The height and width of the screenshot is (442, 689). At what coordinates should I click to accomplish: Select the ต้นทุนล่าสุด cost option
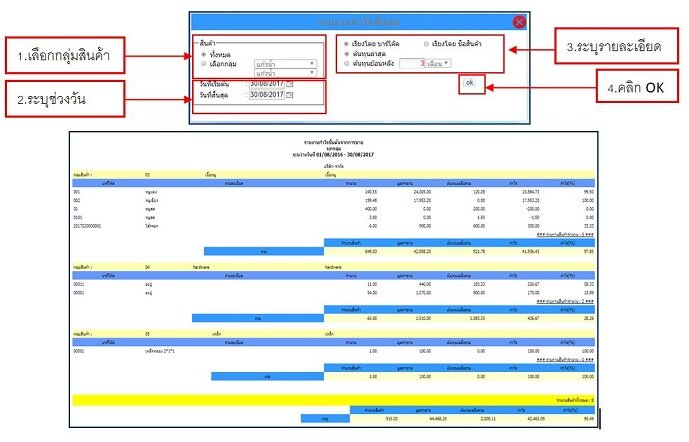point(346,54)
